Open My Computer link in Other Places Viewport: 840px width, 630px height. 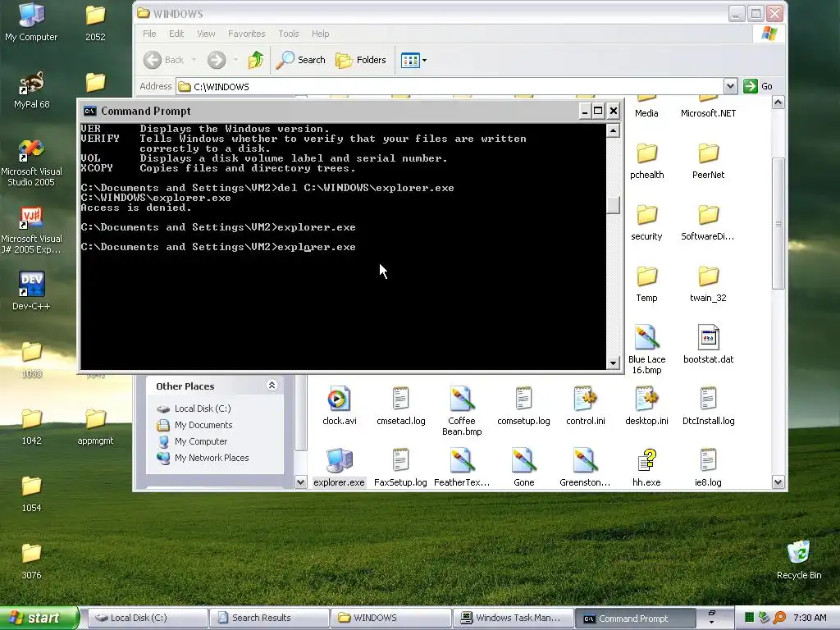click(192, 441)
